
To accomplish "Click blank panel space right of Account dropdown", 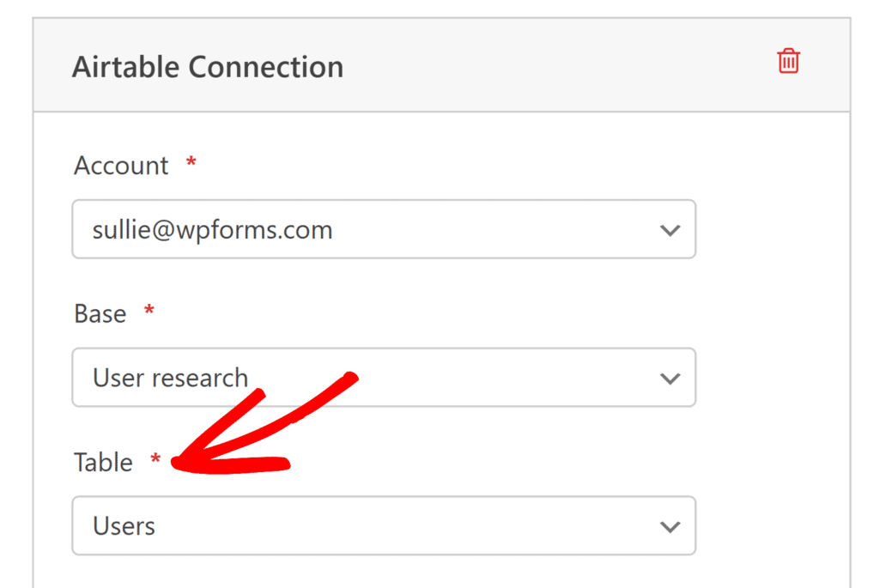I will [773, 230].
